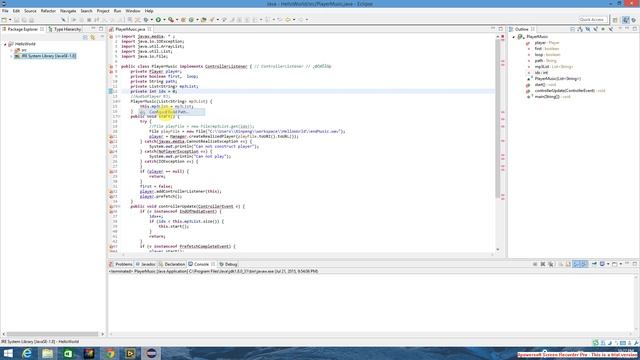Select controllerUpdate method in Outline

pos(570,91)
